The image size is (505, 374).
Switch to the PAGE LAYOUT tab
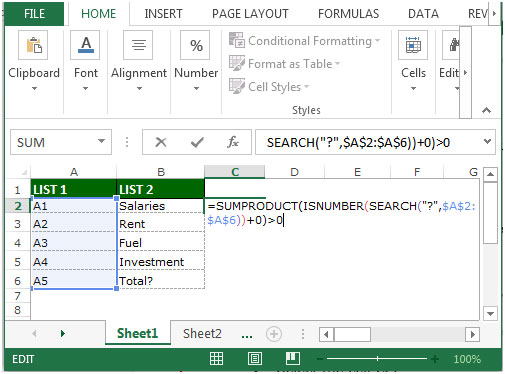(x=250, y=14)
